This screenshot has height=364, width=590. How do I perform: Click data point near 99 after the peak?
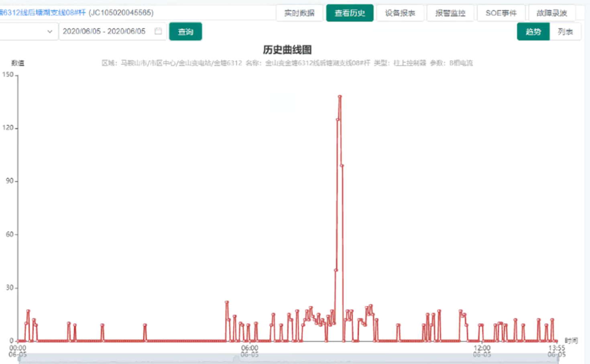tap(342, 165)
